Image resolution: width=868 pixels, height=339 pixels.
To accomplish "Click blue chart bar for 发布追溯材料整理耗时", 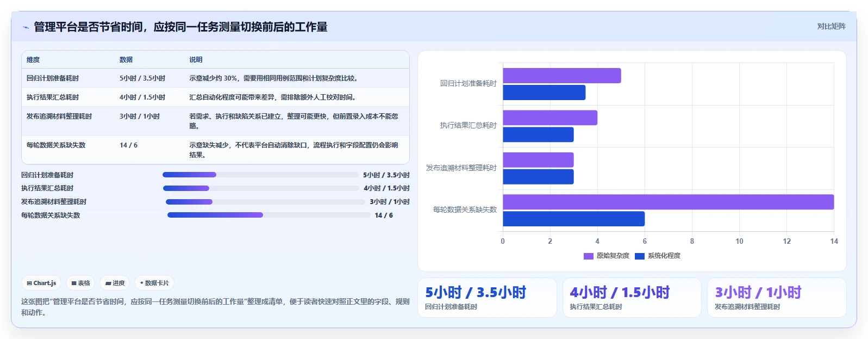I will tap(538, 177).
